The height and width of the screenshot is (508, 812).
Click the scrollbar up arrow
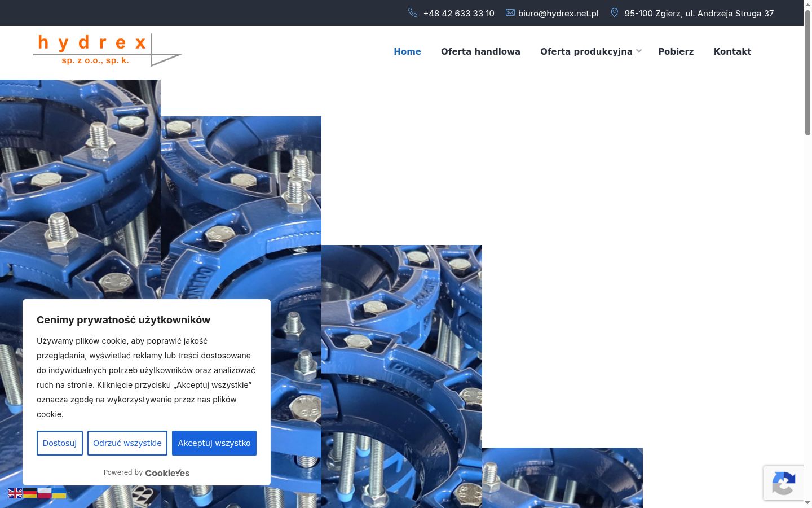(x=807, y=5)
